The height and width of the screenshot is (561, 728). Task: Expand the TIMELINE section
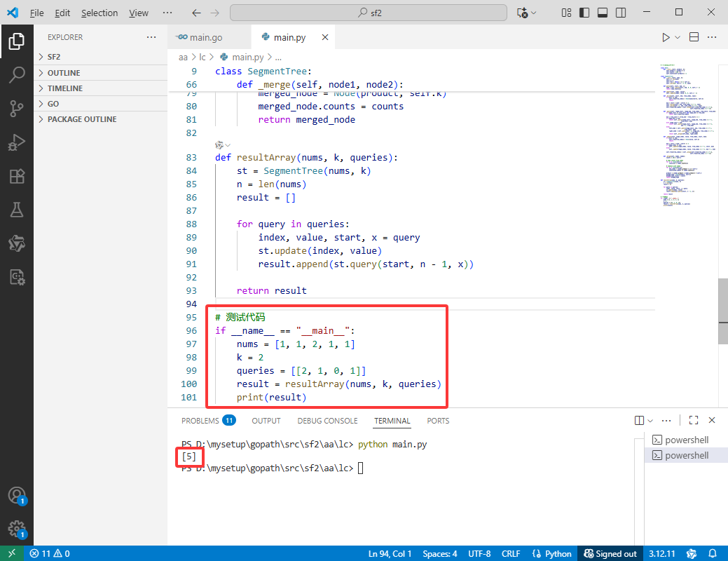tap(101, 88)
